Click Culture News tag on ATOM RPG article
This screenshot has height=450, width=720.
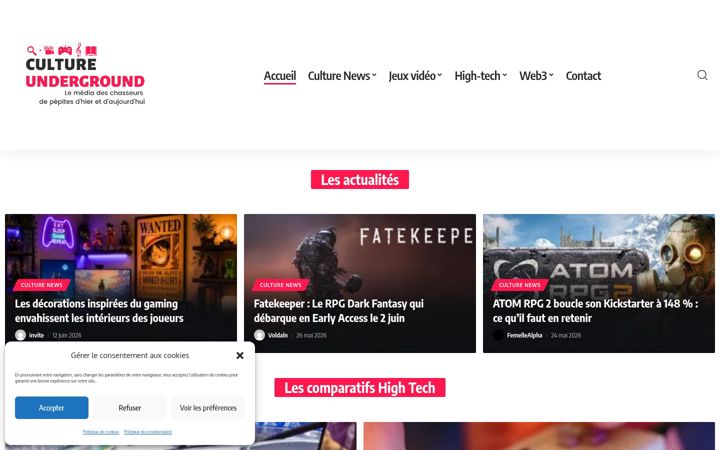point(519,285)
